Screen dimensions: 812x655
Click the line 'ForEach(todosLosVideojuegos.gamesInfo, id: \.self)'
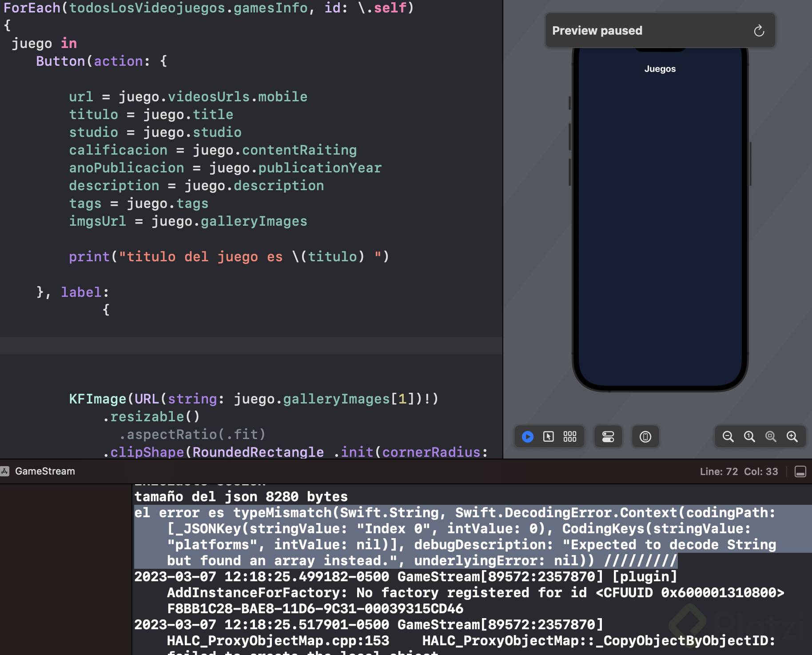click(x=209, y=8)
